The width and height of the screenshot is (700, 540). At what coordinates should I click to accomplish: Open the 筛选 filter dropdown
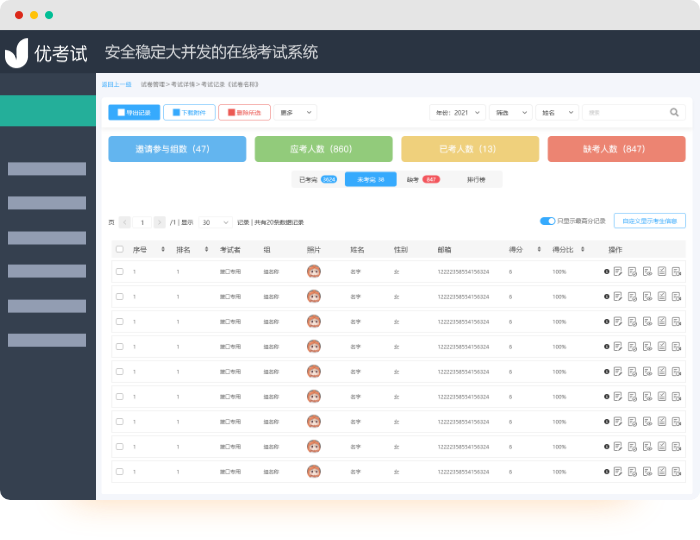(511, 112)
